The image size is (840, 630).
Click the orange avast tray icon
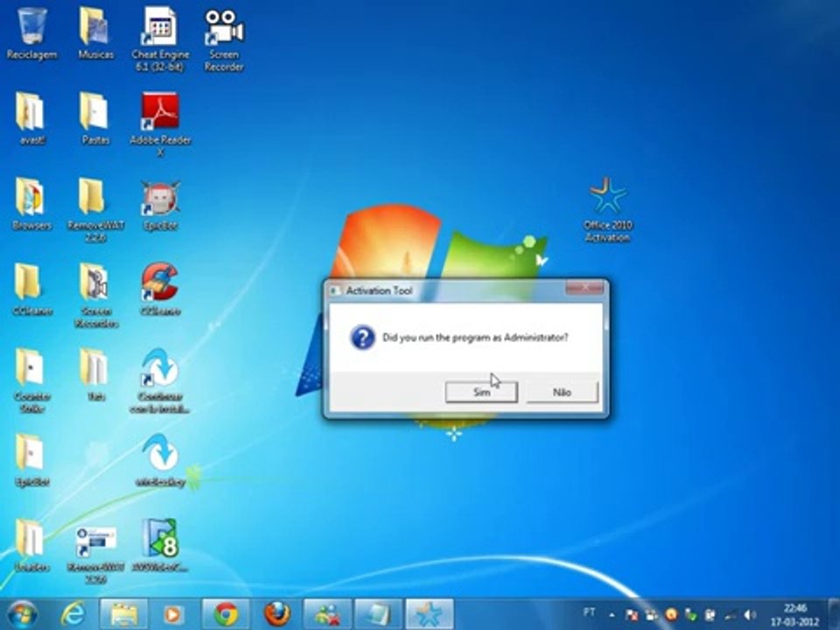[671, 615]
